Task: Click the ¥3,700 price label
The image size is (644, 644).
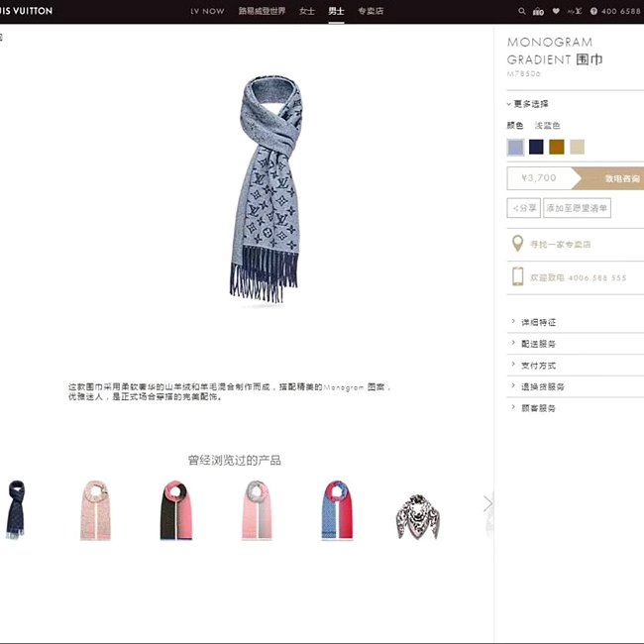Action: [x=539, y=177]
